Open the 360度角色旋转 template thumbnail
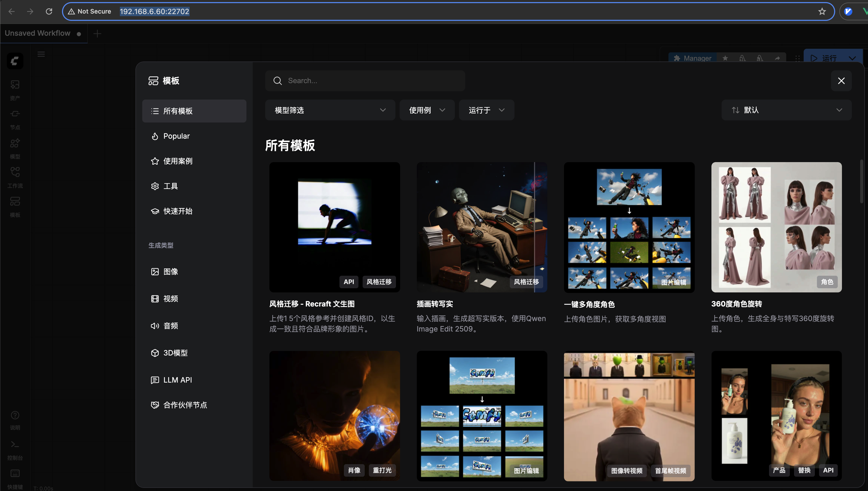Viewport: 868px width, 491px height. (x=776, y=227)
